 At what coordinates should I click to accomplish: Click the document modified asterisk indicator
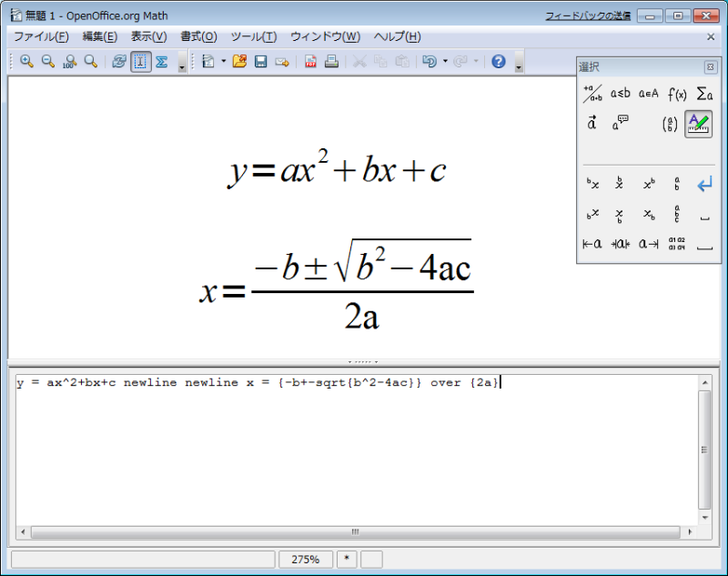click(347, 560)
